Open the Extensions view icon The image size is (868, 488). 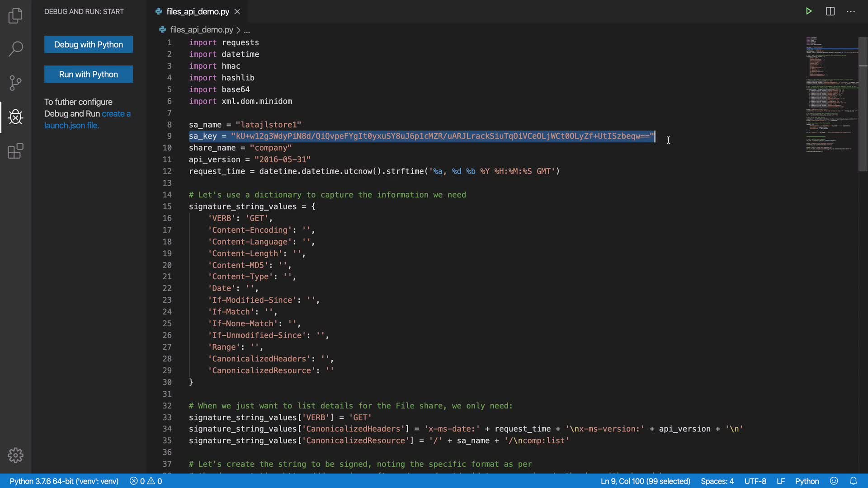[x=15, y=151]
